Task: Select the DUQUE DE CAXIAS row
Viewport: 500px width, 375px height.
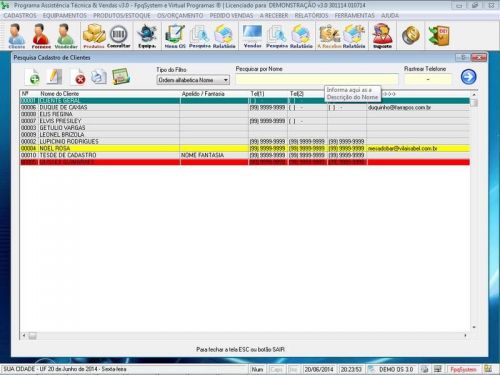Action: [x=245, y=107]
